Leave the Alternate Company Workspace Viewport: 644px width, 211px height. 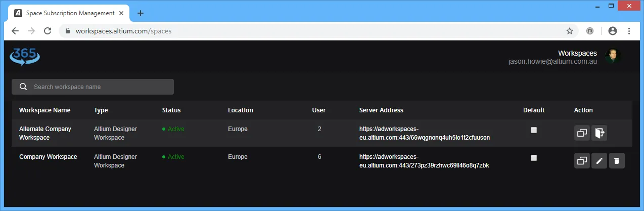[x=599, y=133]
